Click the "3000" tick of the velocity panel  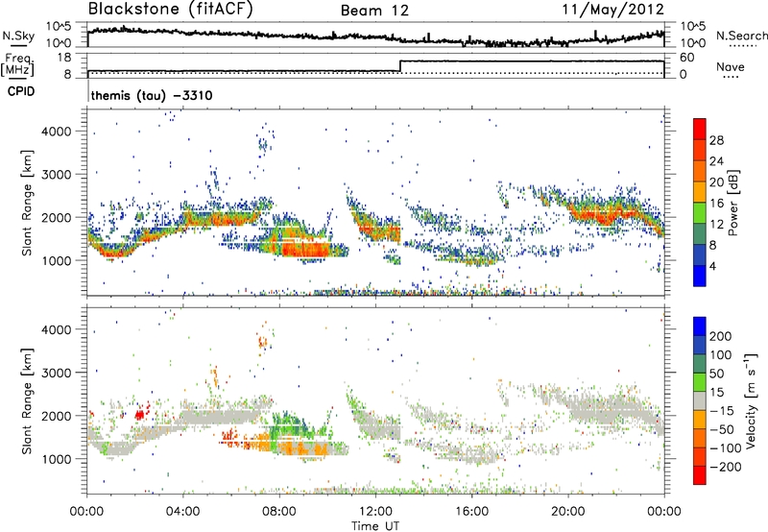56,373
